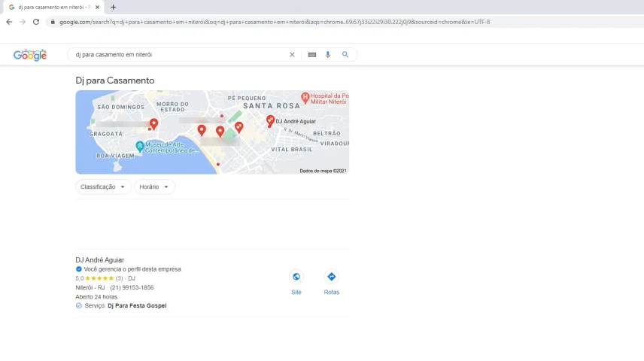Open DJ André Aguiar listing
Viewport: 644px width, 361px height.
click(x=100, y=260)
